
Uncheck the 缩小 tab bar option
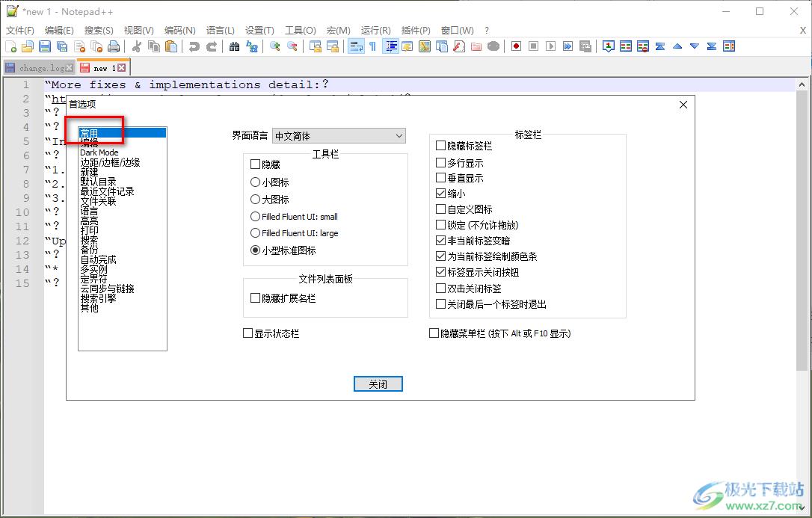click(451, 194)
